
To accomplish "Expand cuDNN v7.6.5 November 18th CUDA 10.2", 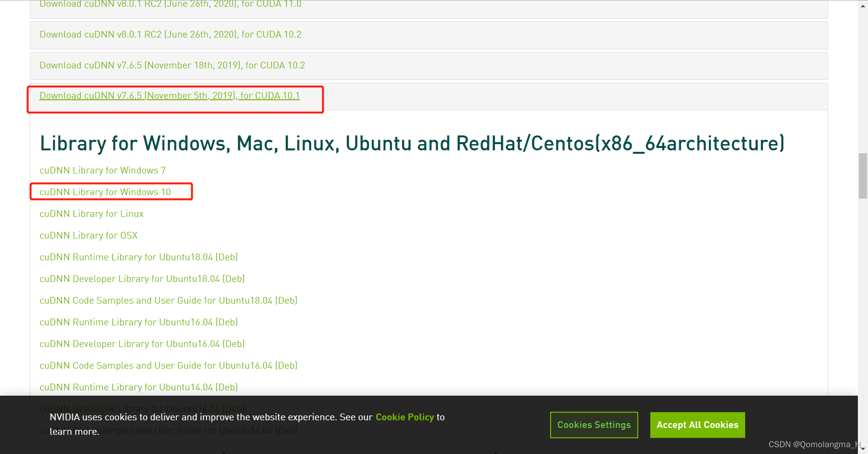I will (172, 66).
